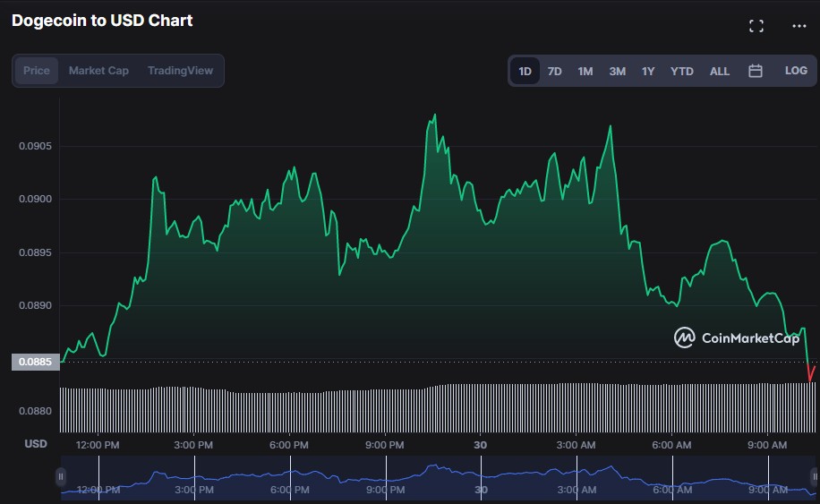Click the fullscreen expand icon

click(756, 26)
